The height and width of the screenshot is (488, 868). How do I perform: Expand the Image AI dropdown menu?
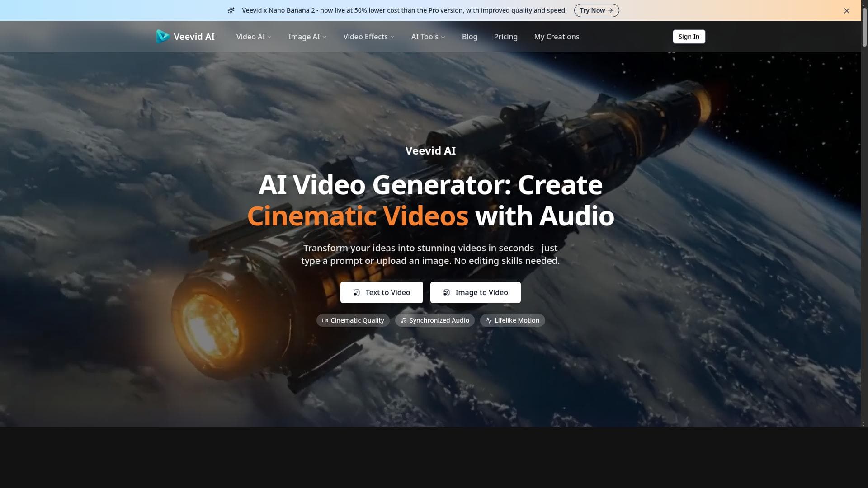307,37
